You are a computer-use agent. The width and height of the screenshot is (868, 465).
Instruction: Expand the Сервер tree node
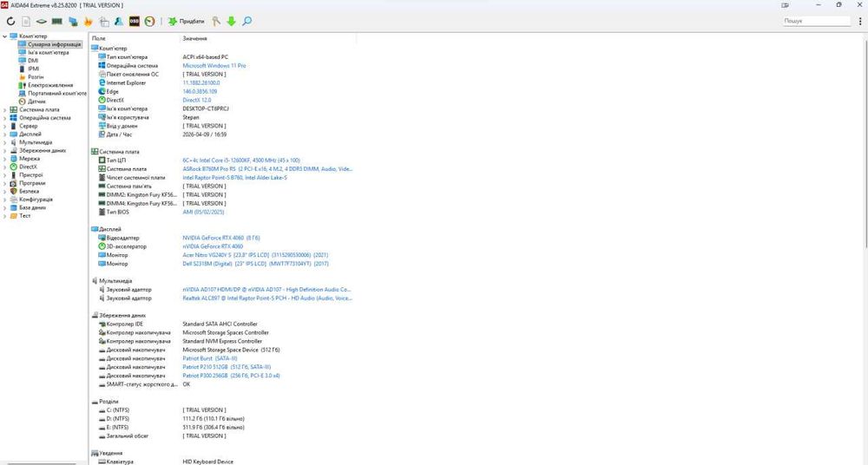pos(5,126)
